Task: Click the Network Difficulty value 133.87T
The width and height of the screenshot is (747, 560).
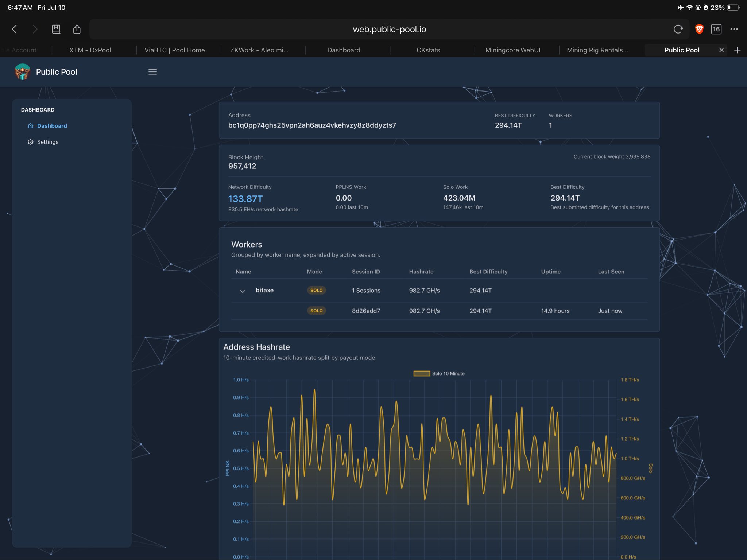Action: [x=245, y=199]
